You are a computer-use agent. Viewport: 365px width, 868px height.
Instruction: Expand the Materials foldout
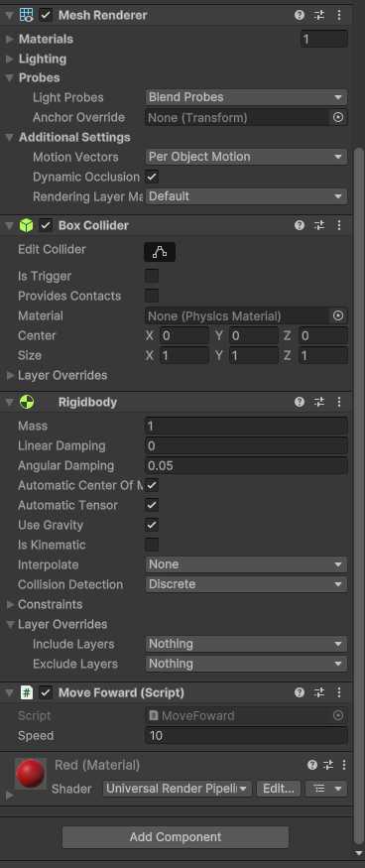[x=10, y=40]
